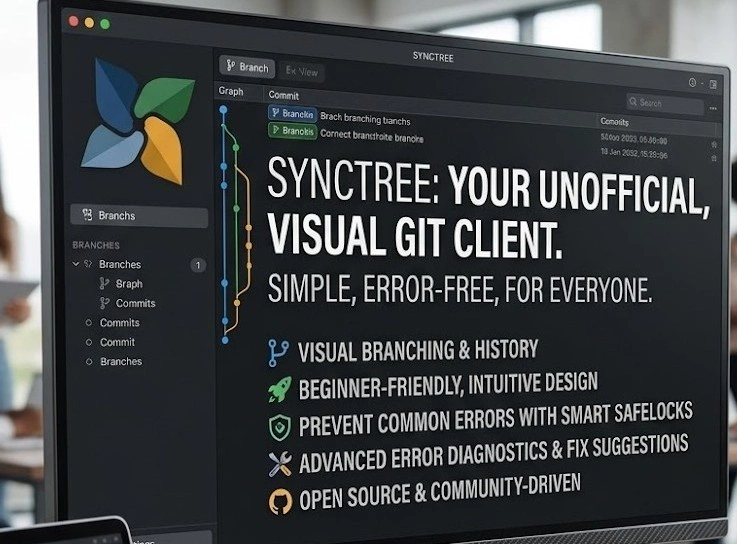Select commit 'Brack branching branchs'

coord(365,118)
